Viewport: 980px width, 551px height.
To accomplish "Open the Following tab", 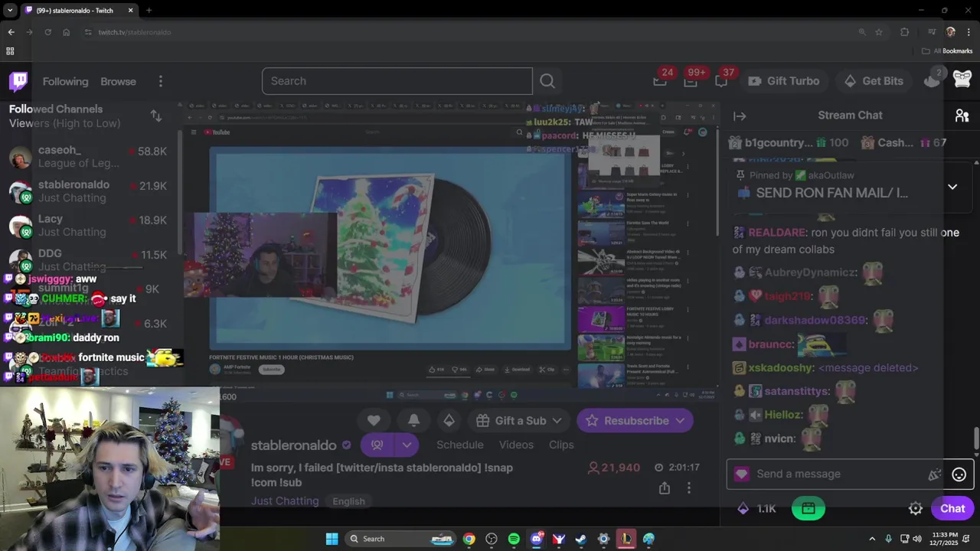I will coord(65,81).
